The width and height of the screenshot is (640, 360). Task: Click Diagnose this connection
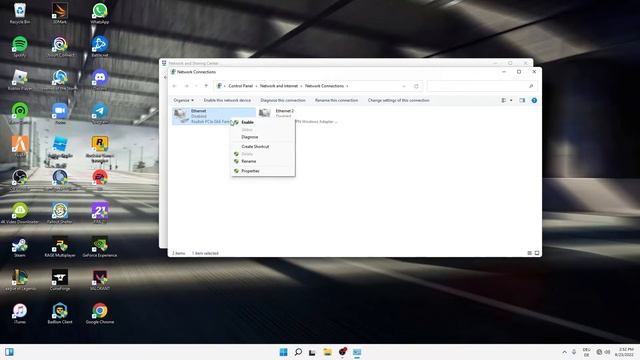283,100
